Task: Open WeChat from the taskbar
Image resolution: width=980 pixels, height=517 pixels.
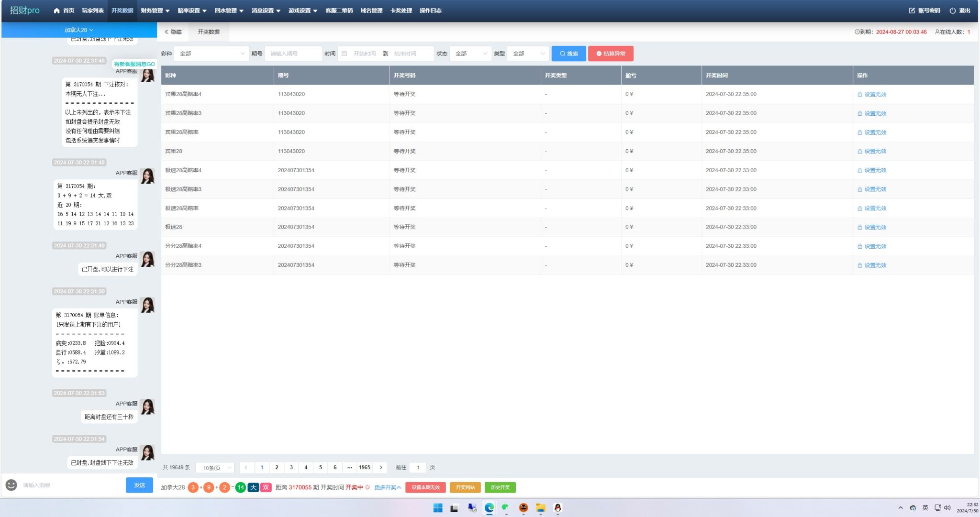Action: [x=506, y=508]
